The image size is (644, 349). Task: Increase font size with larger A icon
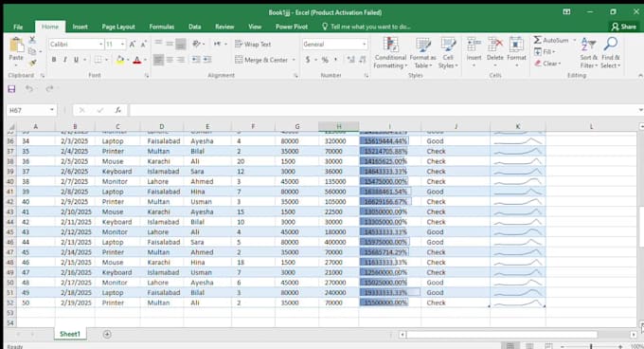[x=133, y=44]
